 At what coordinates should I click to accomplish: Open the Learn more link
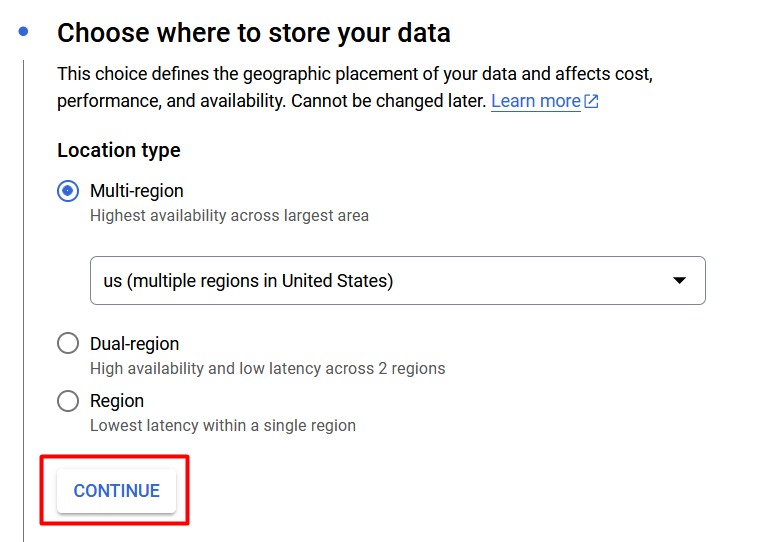coord(536,101)
